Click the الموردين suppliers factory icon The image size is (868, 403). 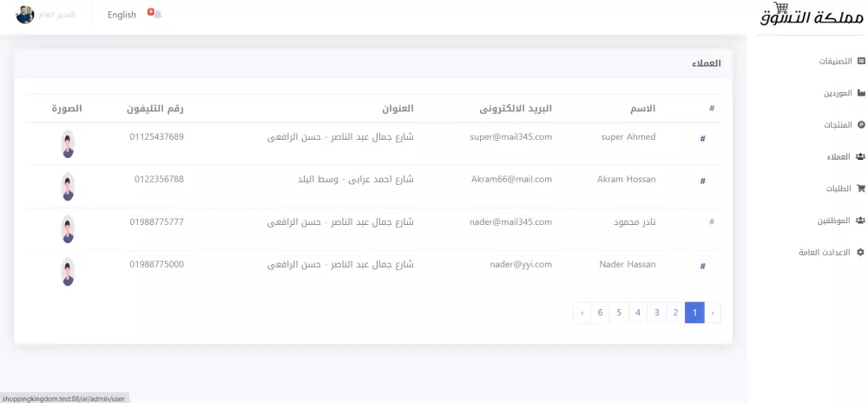[861, 92]
